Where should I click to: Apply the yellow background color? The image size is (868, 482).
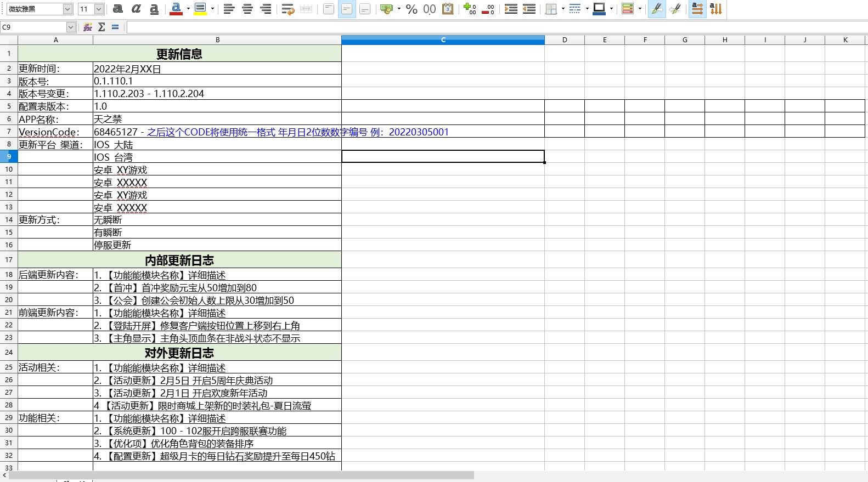[200, 9]
